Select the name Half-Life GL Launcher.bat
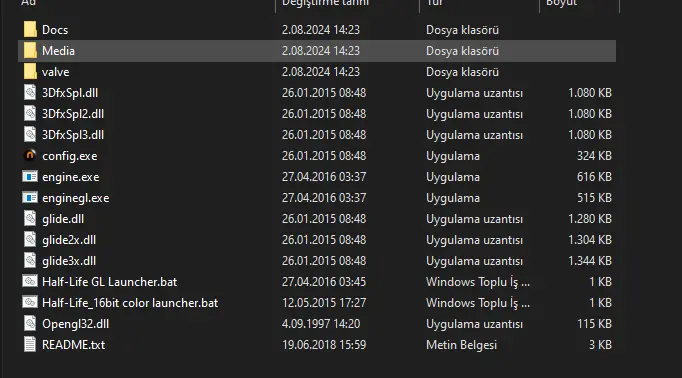Image resolution: width=682 pixels, height=378 pixels. [x=110, y=282]
